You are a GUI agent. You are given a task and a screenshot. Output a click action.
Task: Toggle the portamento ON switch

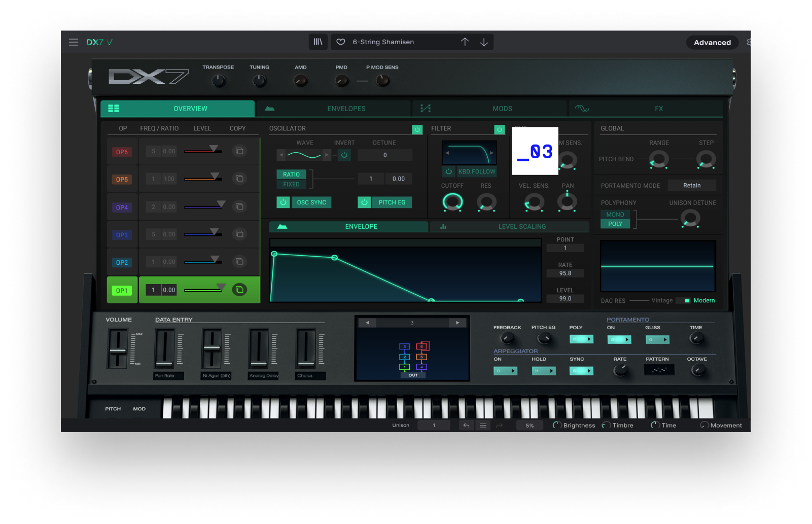[619, 339]
